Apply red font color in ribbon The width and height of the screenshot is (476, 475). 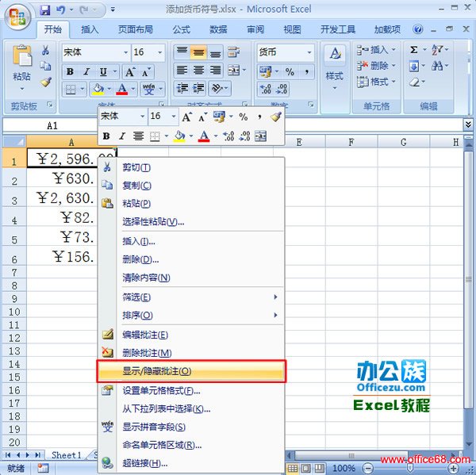(122, 90)
